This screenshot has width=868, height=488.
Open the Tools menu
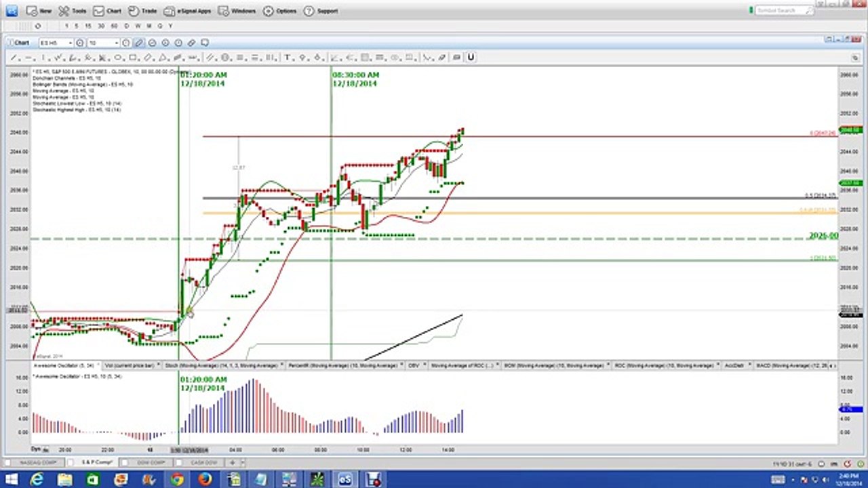coord(72,11)
